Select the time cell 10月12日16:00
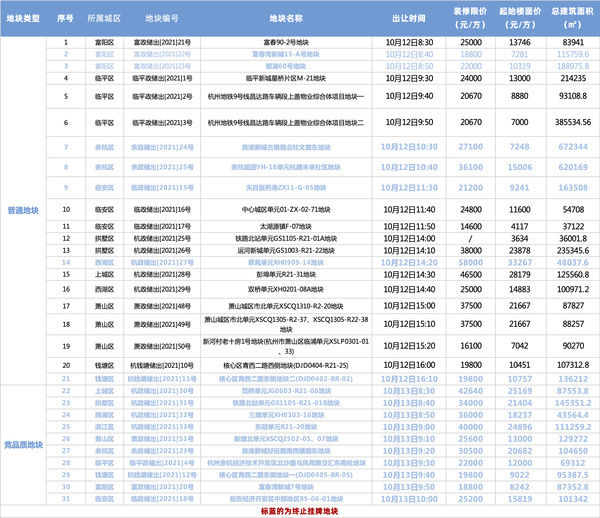 tap(409, 365)
